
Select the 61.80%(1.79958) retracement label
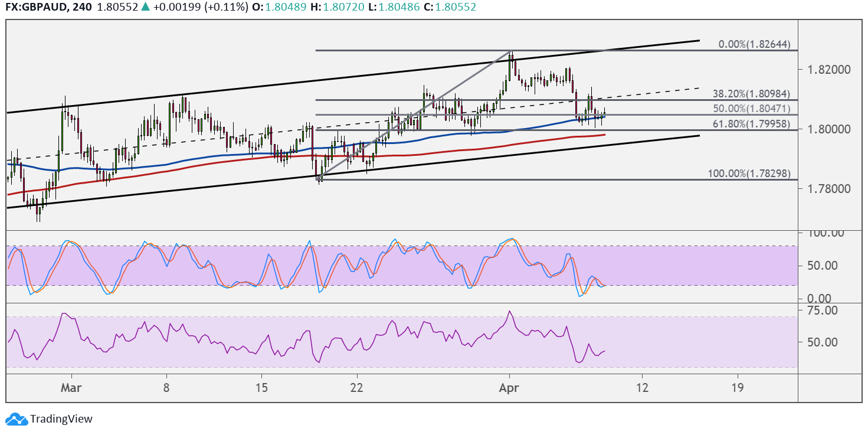(x=751, y=124)
